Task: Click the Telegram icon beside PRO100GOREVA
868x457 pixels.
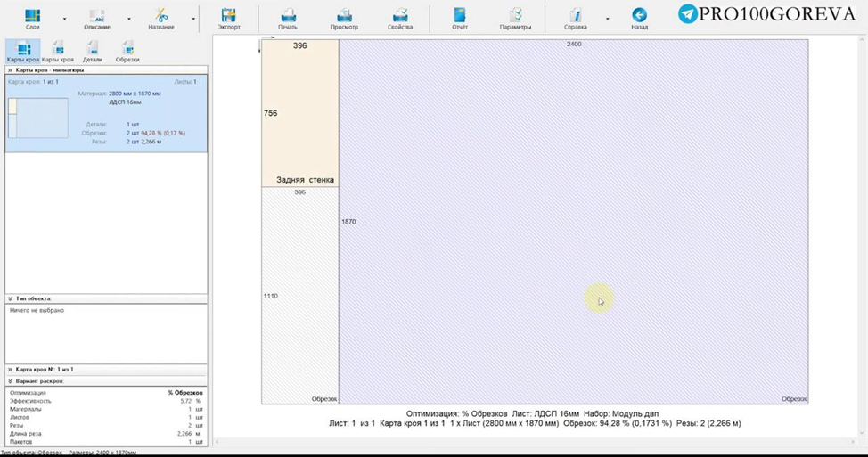Action: coord(687,14)
